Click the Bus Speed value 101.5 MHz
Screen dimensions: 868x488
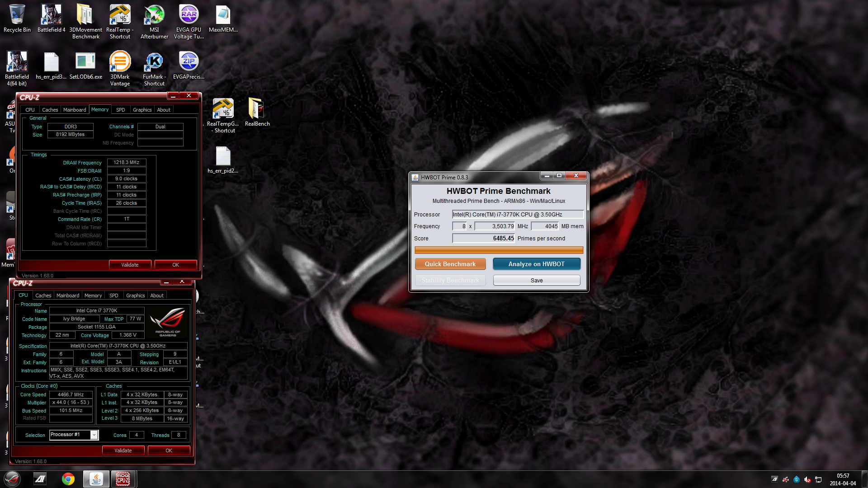pyautogui.click(x=71, y=410)
